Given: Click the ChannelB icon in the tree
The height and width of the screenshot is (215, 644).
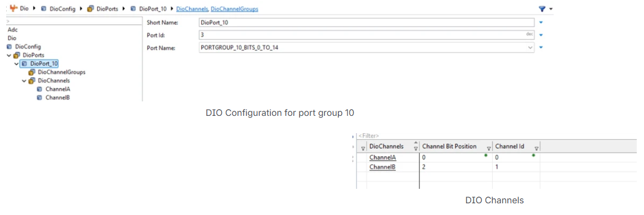Looking at the screenshot, I should 40,97.
